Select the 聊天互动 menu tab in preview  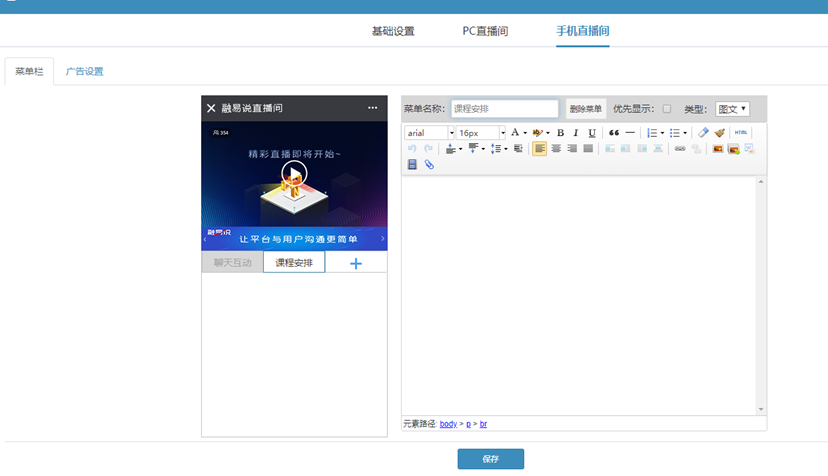[x=232, y=263]
